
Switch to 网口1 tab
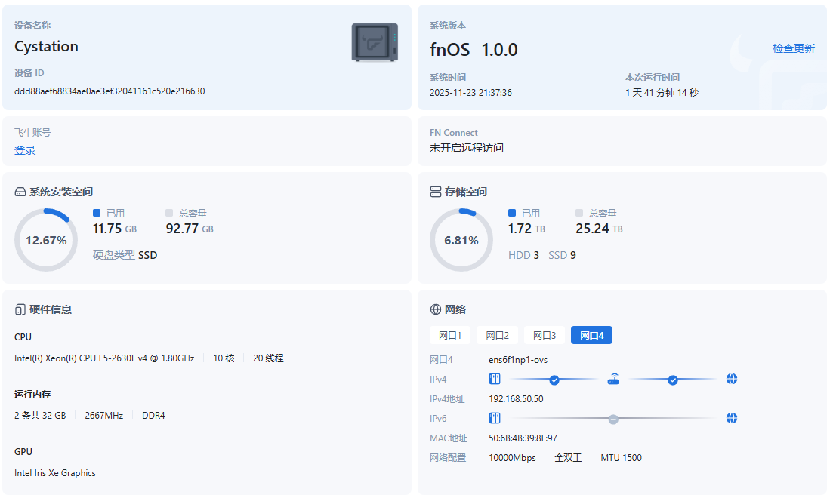click(x=450, y=336)
